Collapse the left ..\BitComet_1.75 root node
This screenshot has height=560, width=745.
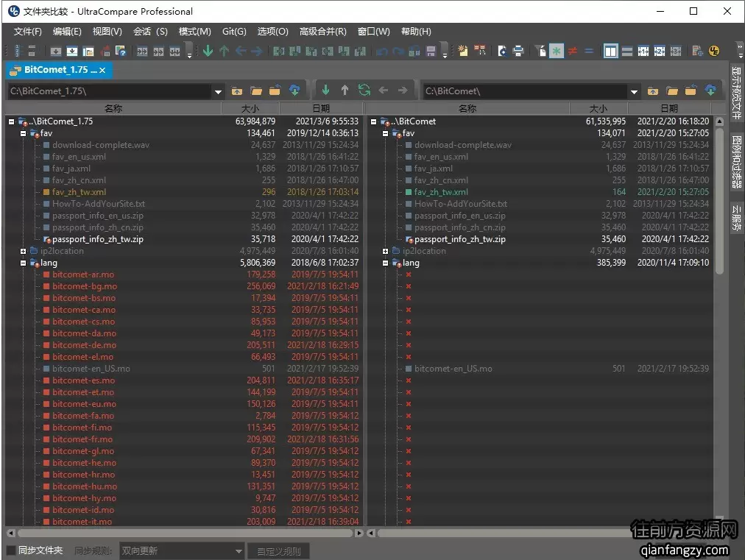pyautogui.click(x=11, y=121)
